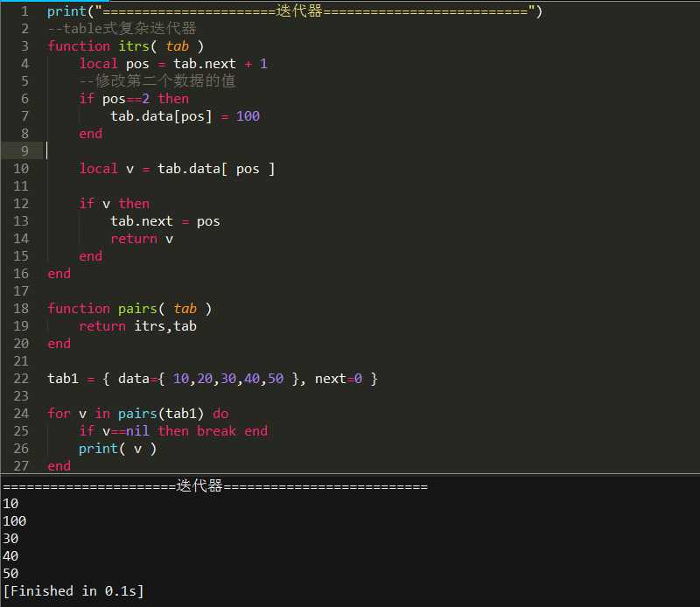The height and width of the screenshot is (607, 700).
Task: Click 'end' keyword on line 20
Action: pyautogui.click(x=59, y=344)
